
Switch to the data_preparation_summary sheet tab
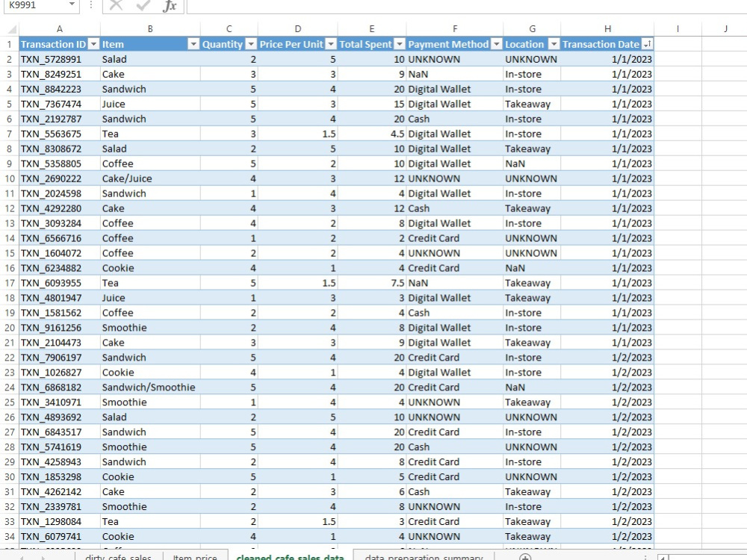[424, 557]
